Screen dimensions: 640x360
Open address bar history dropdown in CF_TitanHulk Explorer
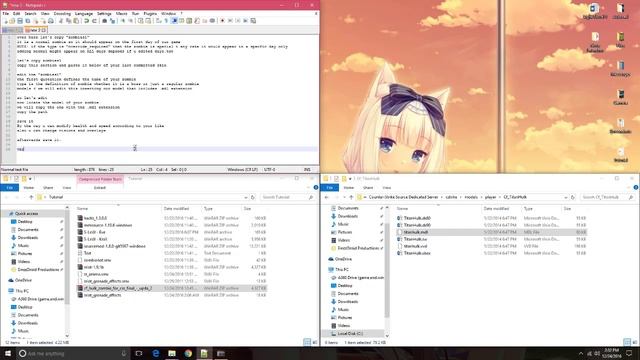click(566, 197)
